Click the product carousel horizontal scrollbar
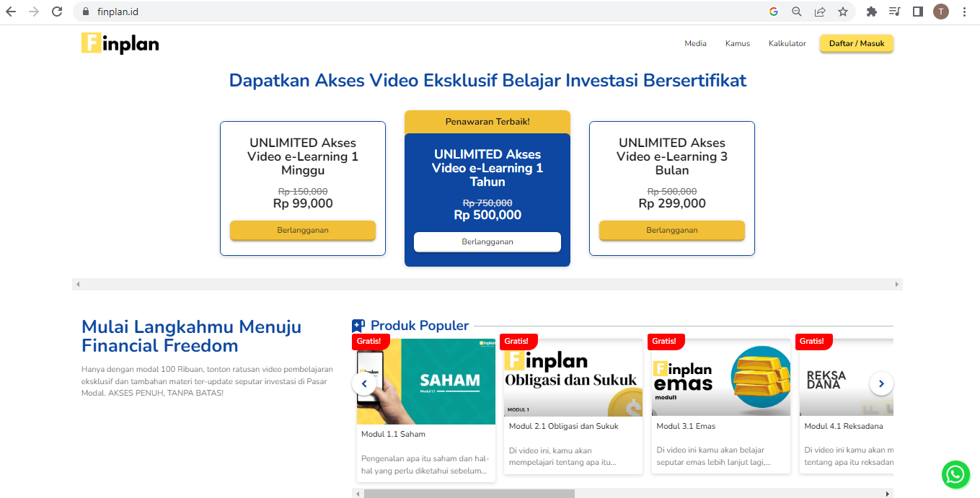 (469, 494)
